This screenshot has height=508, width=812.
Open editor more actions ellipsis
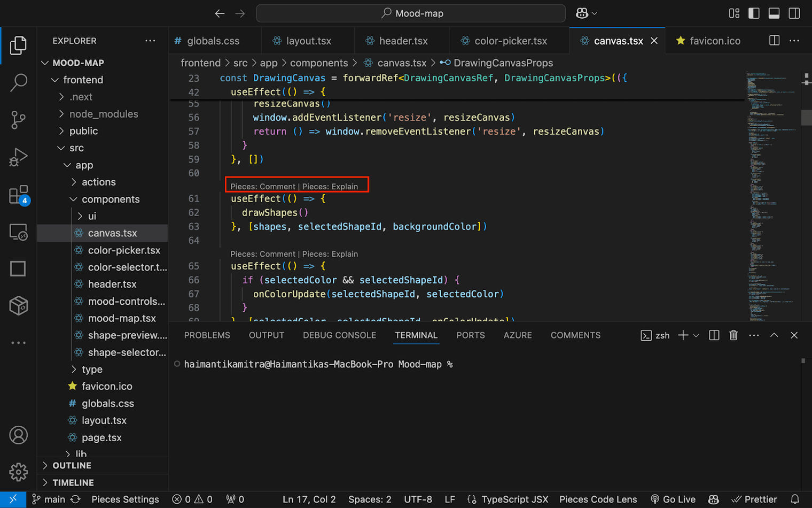(x=794, y=41)
